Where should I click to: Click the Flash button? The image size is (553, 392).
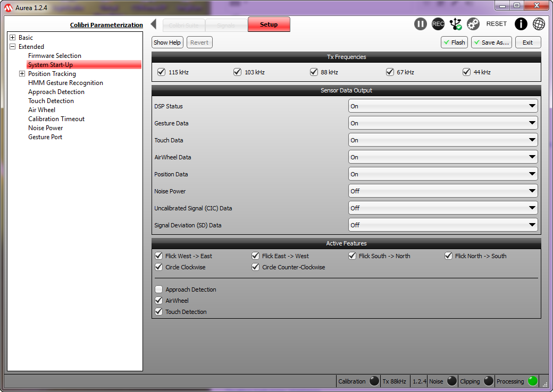(454, 42)
